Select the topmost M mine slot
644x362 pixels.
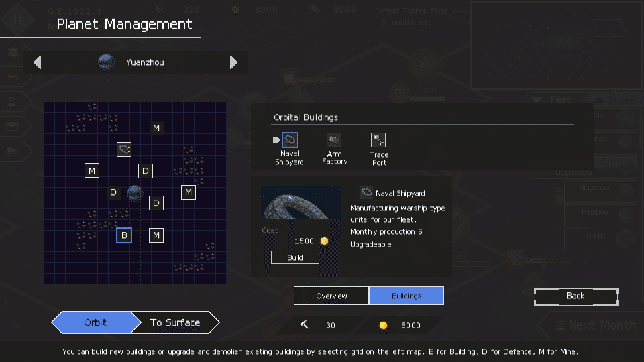[x=156, y=128]
